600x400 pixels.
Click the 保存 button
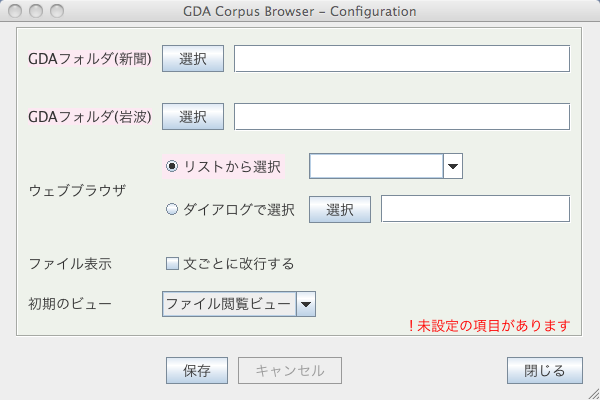click(197, 371)
